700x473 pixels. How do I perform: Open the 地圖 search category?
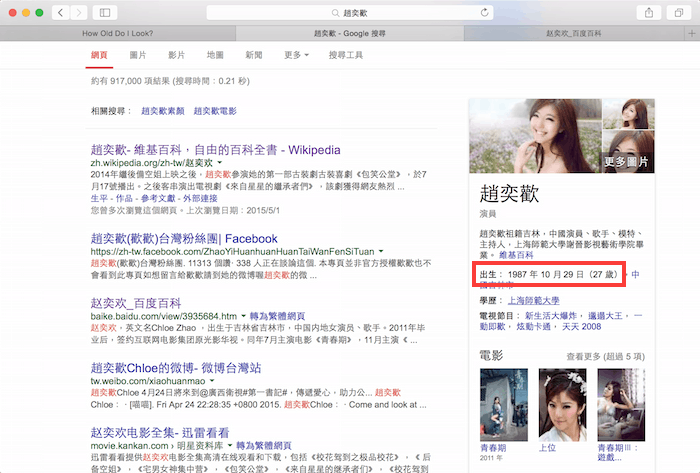tap(215, 55)
